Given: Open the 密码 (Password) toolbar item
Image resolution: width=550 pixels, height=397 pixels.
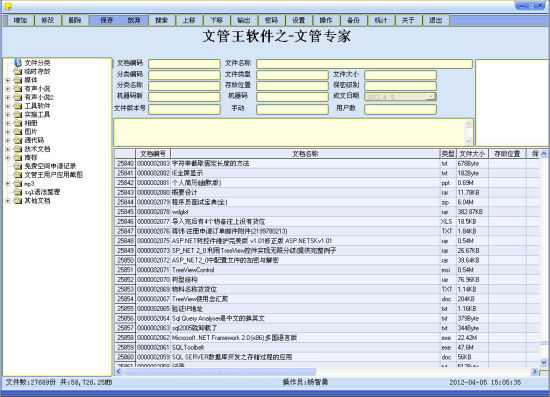Looking at the screenshot, I should pos(271,20).
